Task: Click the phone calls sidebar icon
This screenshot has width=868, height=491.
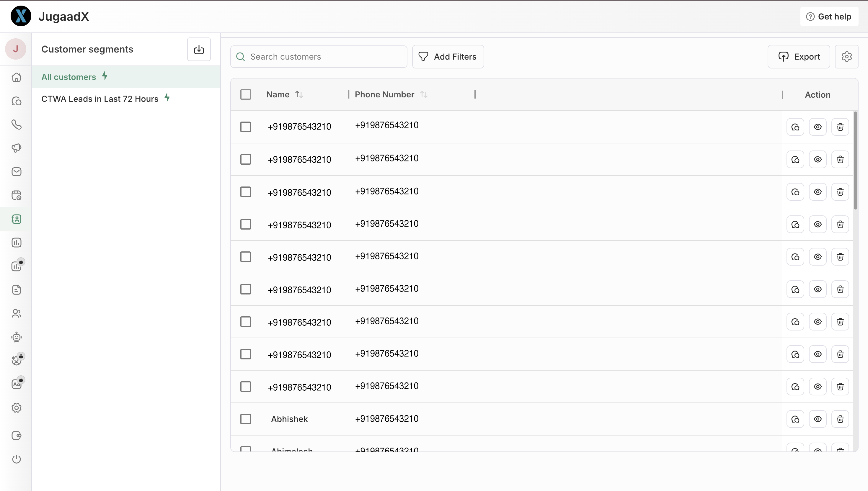Action: pos(16,125)
